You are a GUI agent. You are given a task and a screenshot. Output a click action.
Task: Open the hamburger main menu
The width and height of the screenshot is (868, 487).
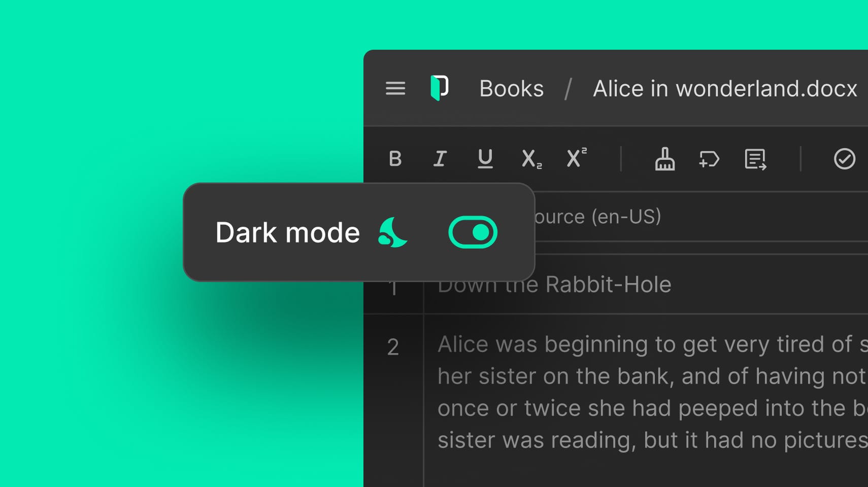395,88
